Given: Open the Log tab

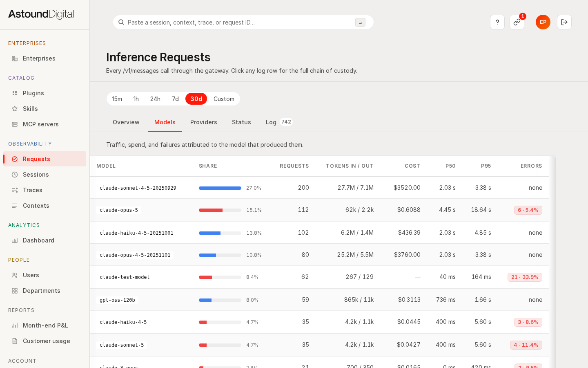Looking at the screenshot, I should pyautogui.click(x=279, y=122).
